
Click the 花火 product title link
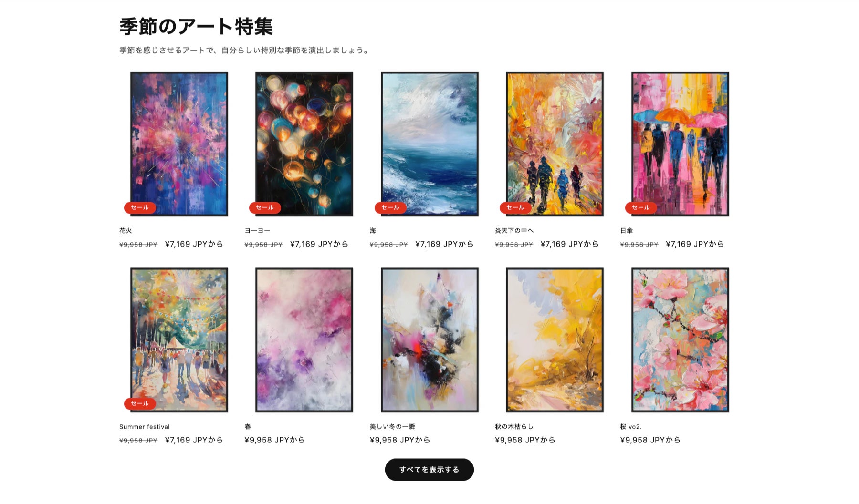(x=126, y=231)
